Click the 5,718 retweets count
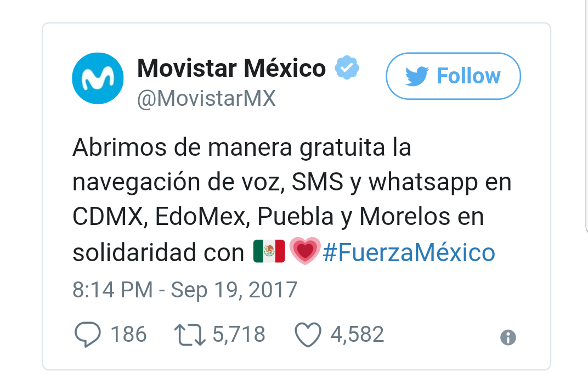The image size is (588, 389). point(239,334)
